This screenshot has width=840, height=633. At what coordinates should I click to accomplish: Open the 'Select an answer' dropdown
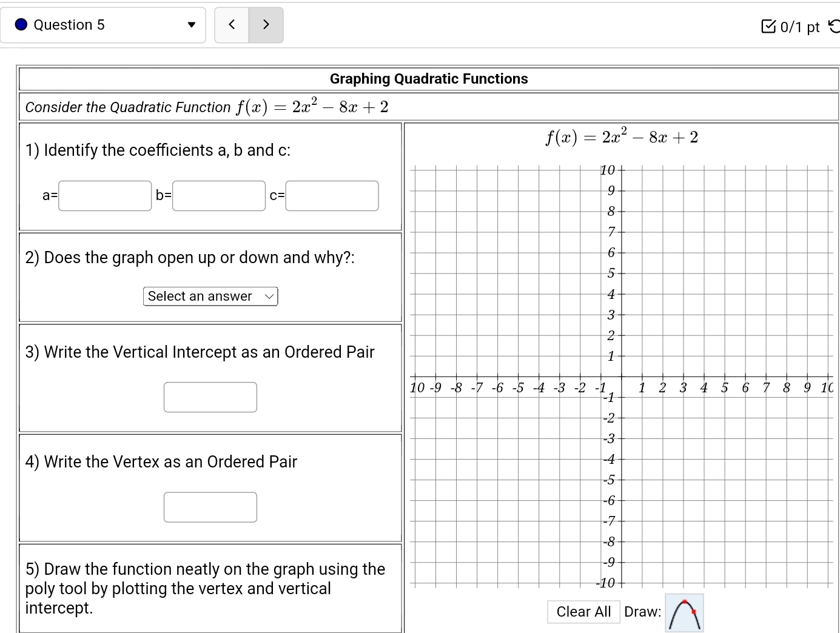[210, 296]
